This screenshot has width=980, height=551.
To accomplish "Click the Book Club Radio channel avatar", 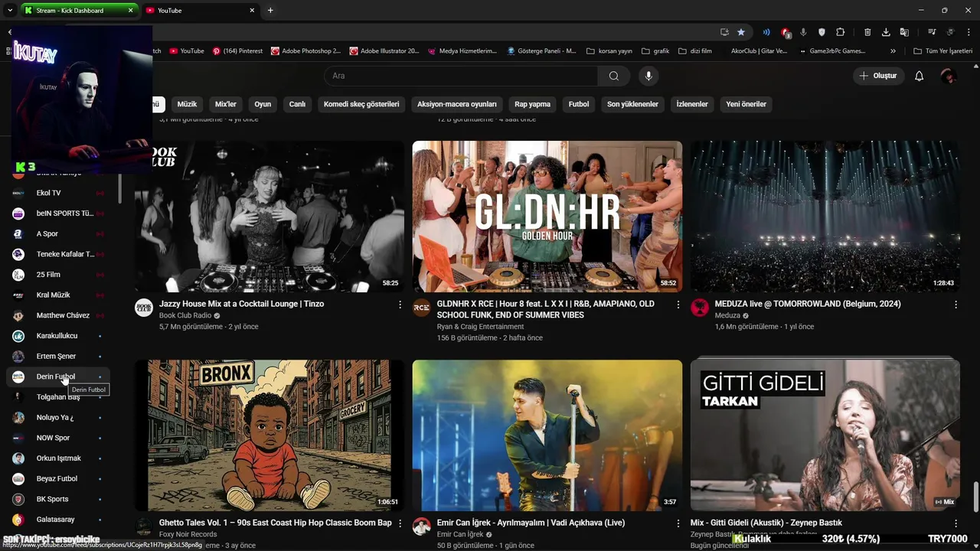I will [x=144, y=308].
